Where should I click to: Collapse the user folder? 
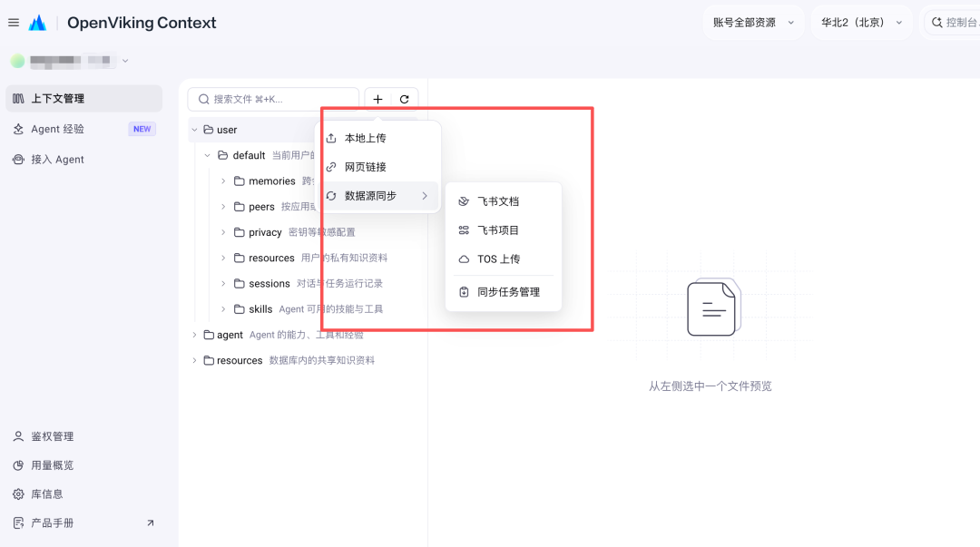pyautogui.click(x=194, y=130)
